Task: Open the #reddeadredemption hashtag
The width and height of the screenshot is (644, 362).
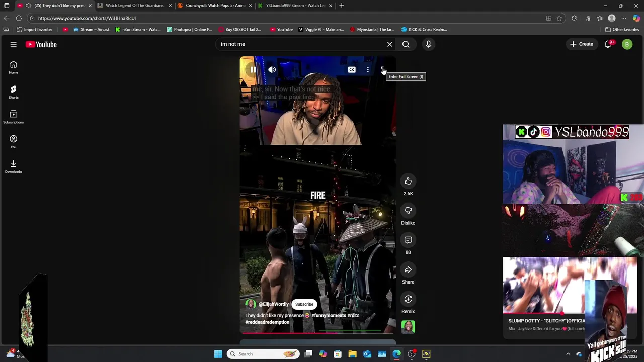Action: coord(267,322)
